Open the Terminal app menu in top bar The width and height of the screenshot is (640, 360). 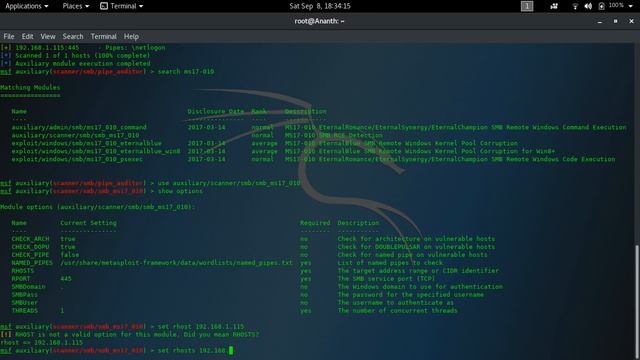pyautogui.click(x=122, y=6)
